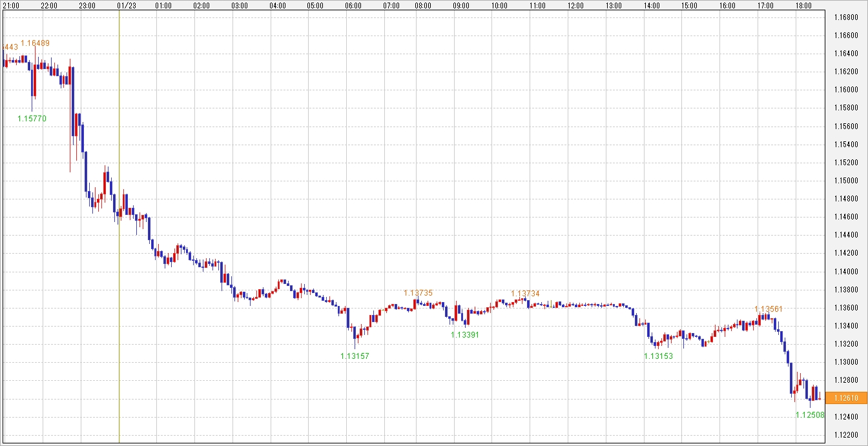
Task: Click the 1.12508 lowest price label
Action: (810, 415)
